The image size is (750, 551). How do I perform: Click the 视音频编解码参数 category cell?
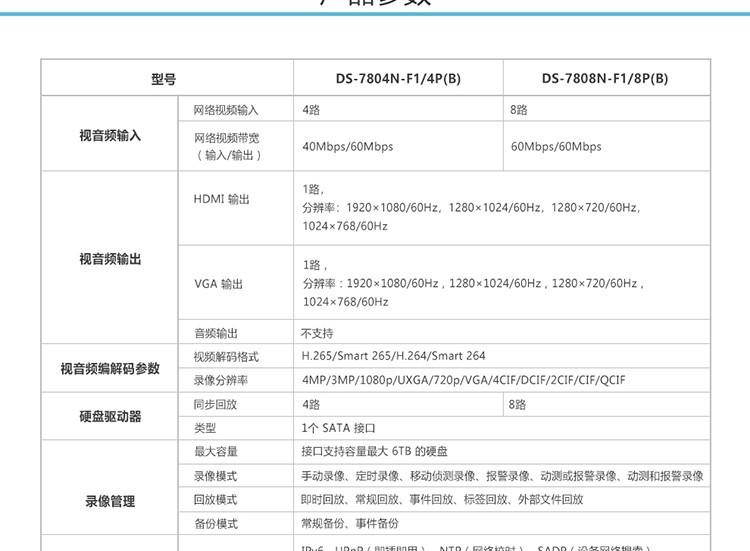[x=110, y=368]
